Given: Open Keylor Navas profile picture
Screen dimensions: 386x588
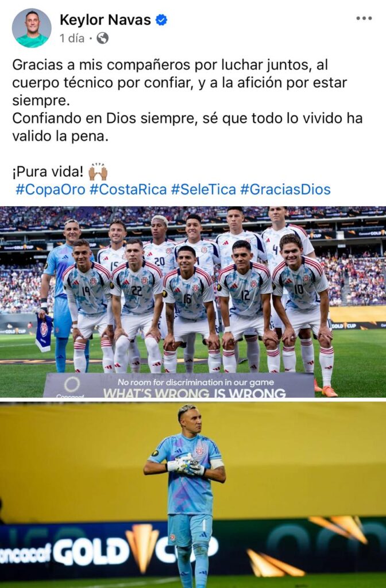Looking at the screenshot, I should (32, 28).
